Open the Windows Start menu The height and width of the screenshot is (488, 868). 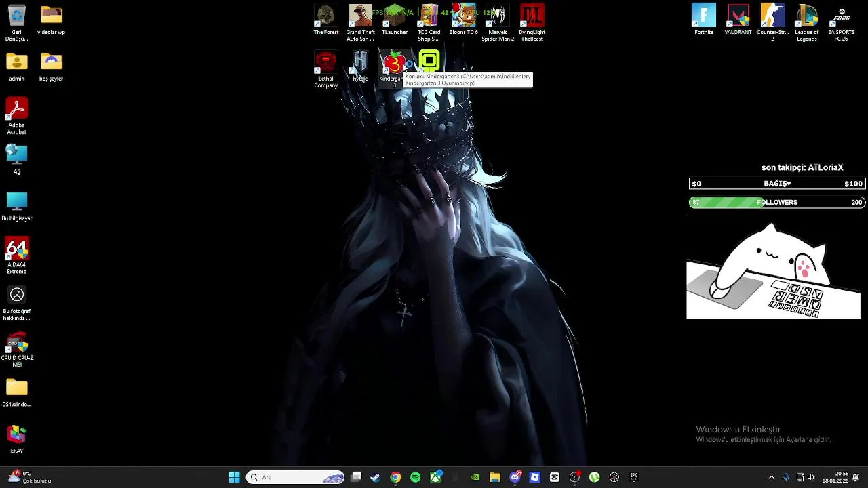click(234, 477)
